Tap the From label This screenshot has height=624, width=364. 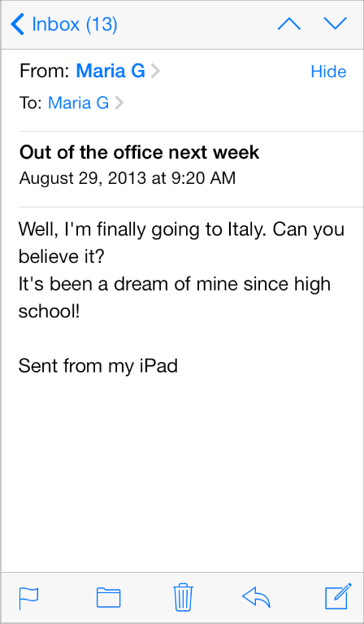(x=45, y=72)
